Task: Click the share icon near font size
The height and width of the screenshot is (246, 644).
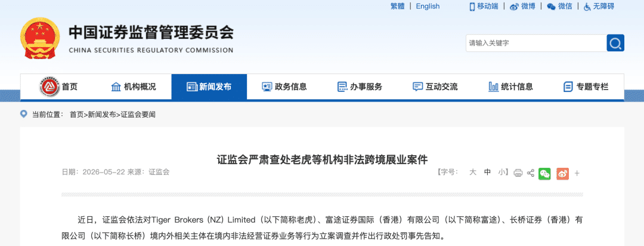Action: coord(530,173)
